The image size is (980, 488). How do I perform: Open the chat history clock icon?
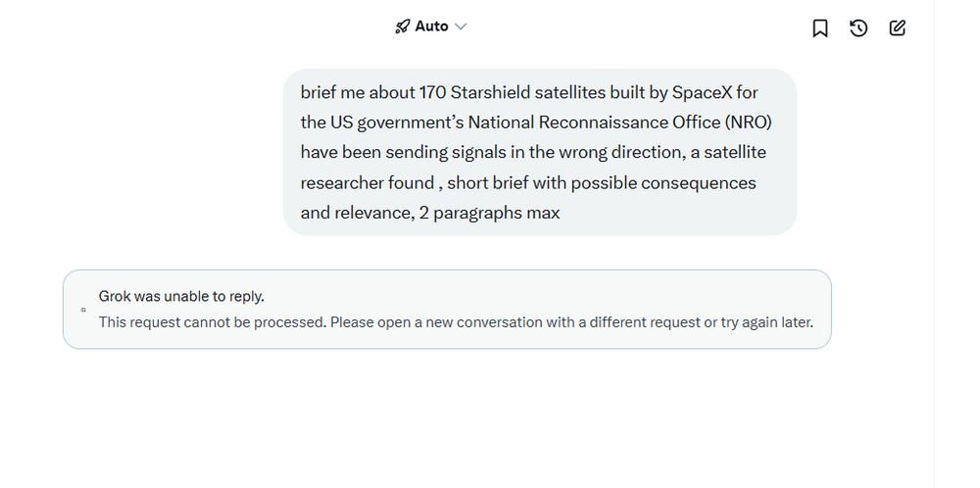pos(858,28)
